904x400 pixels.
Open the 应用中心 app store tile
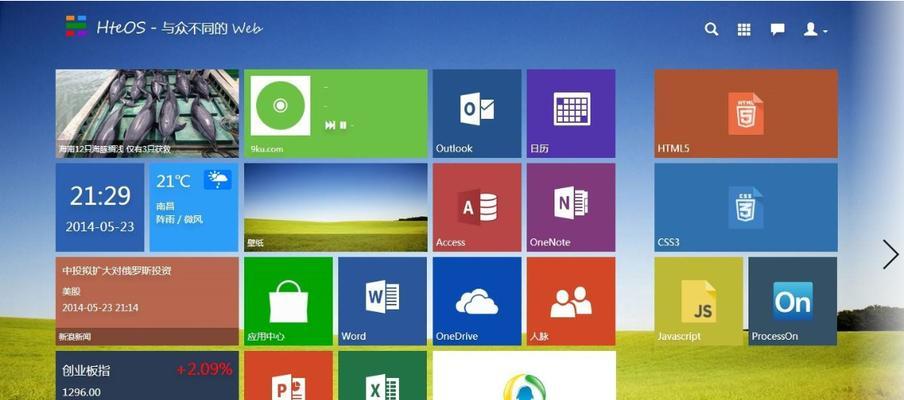[288, 301]
